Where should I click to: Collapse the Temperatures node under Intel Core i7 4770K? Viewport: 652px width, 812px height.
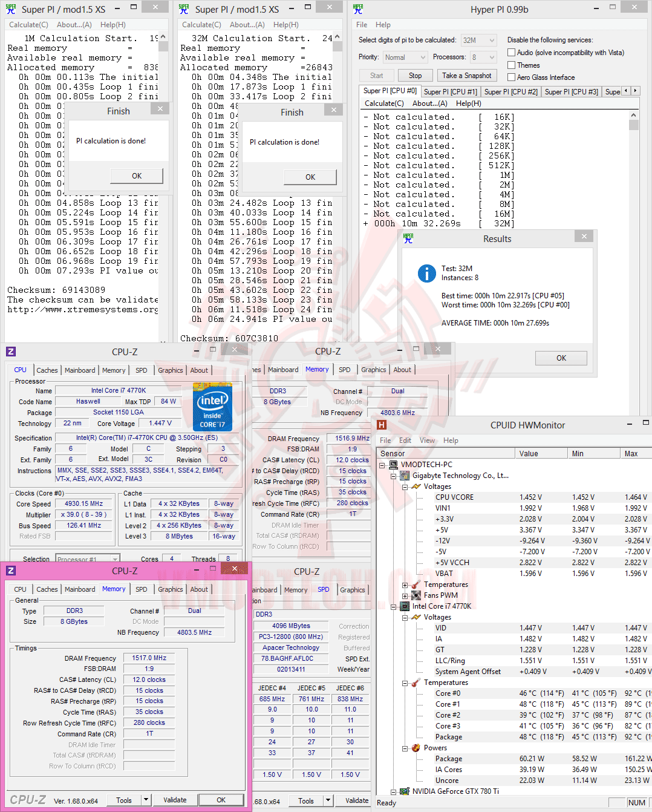click(405, 683)
